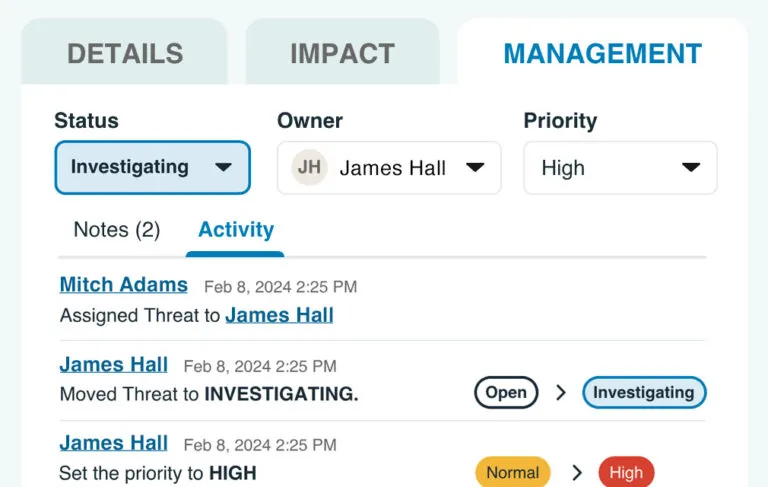Click the Assigned Threat to text

pyautogui.click(x=140, y=316)
